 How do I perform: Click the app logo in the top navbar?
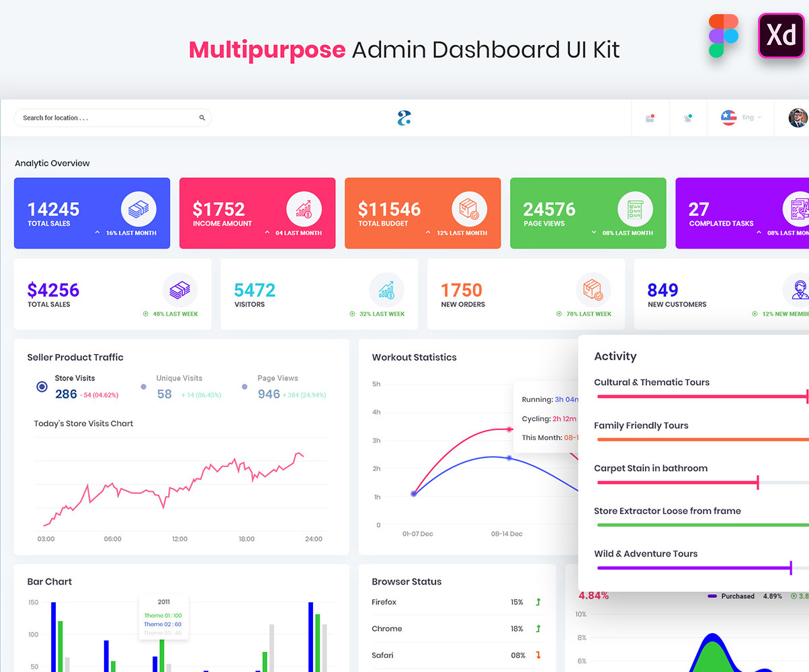pyautogui.click(x=404, y=116)
